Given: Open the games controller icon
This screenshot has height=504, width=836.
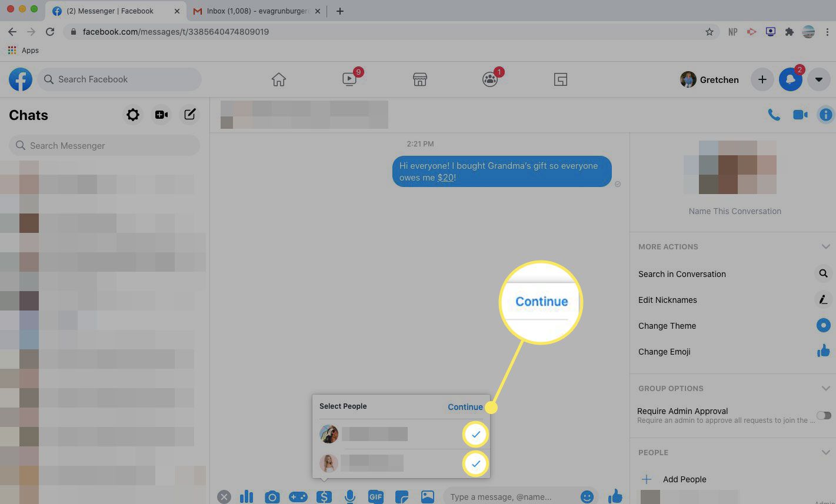Looking at the screenshot, I should (x=298, y=497).
